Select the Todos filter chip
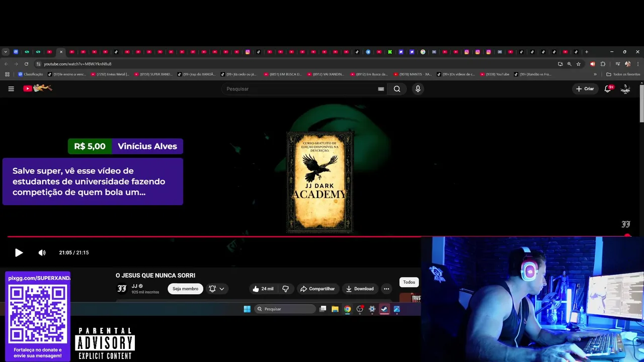 point(409,282)
